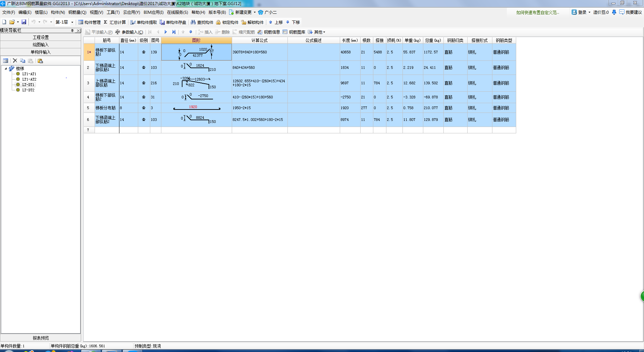644x352 pixels.
Task: Expand Redo history dropdown arrow
Action: tap(51, 22)
